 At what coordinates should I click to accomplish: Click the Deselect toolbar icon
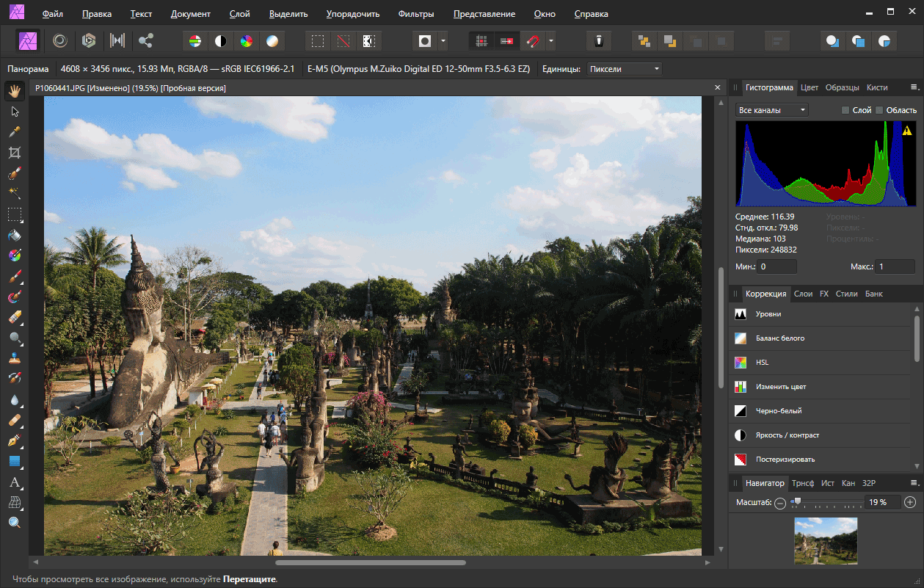pyautogui.click(x=343, y=41)
